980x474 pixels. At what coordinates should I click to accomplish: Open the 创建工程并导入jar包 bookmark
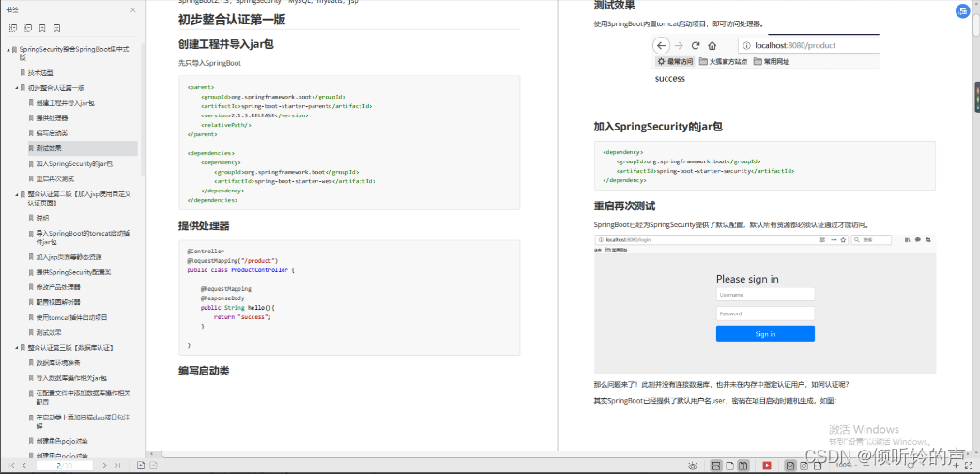click(x=65, y=103)
